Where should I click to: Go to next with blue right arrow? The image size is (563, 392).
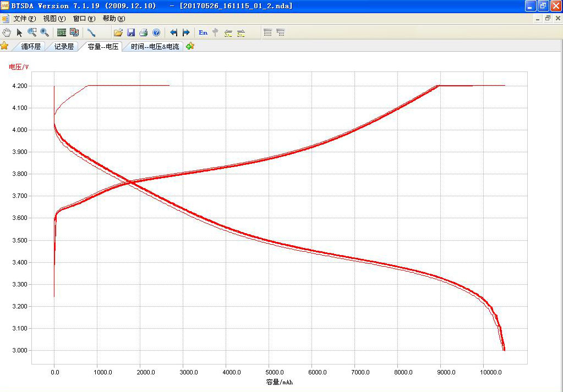click(186, 32)
